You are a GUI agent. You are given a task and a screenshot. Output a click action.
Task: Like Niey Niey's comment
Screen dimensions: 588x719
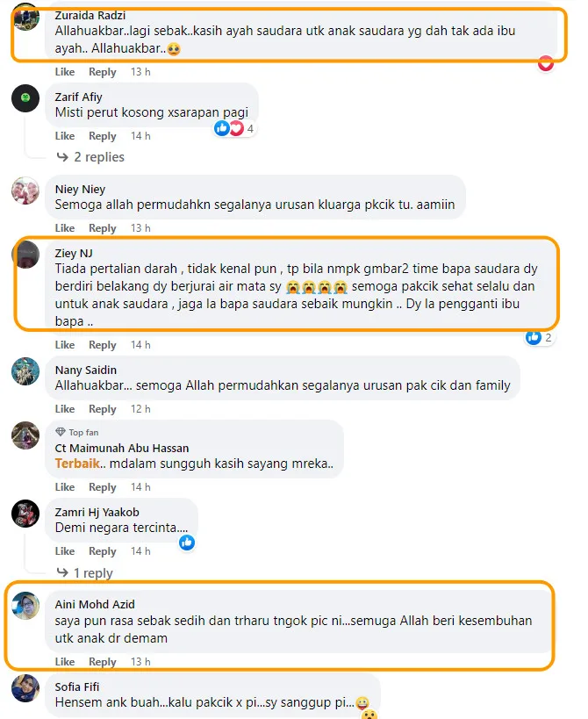coord(65,228)
